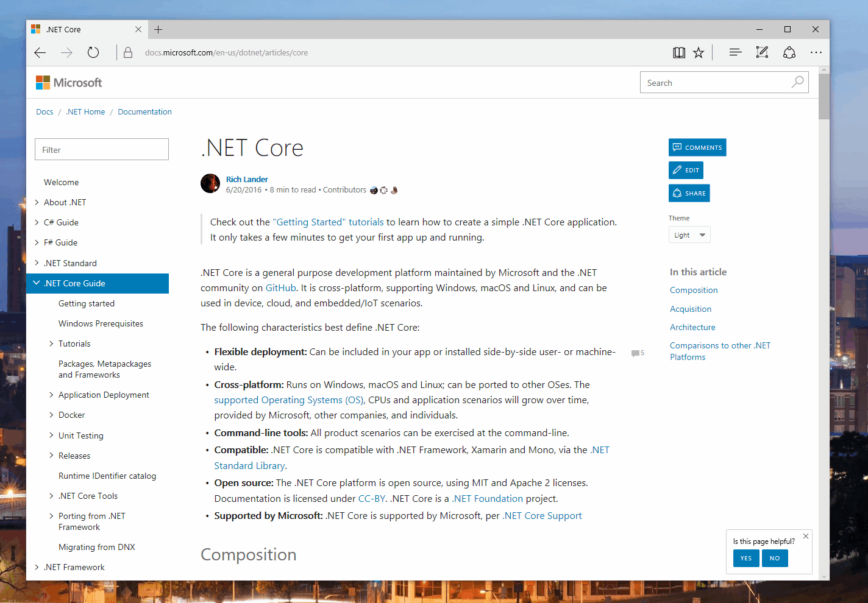868x603 pixels.
Task: Jump to Composition in this article
Action: click(x=694, y=290)
